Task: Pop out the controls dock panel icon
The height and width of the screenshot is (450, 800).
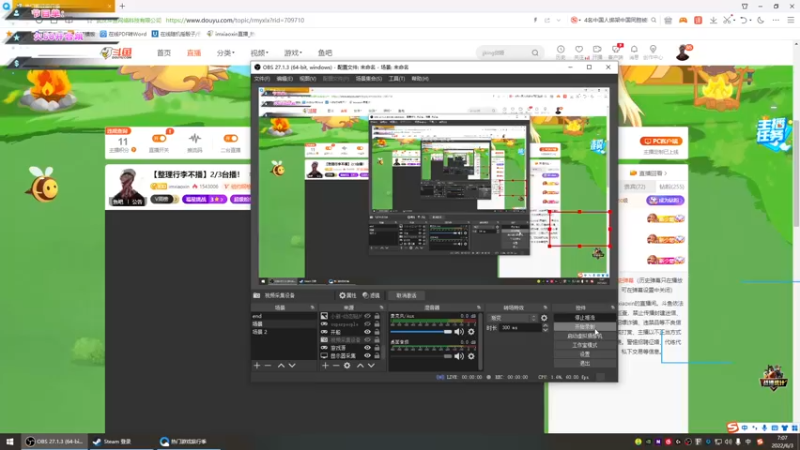Action: tap(613, 308)
